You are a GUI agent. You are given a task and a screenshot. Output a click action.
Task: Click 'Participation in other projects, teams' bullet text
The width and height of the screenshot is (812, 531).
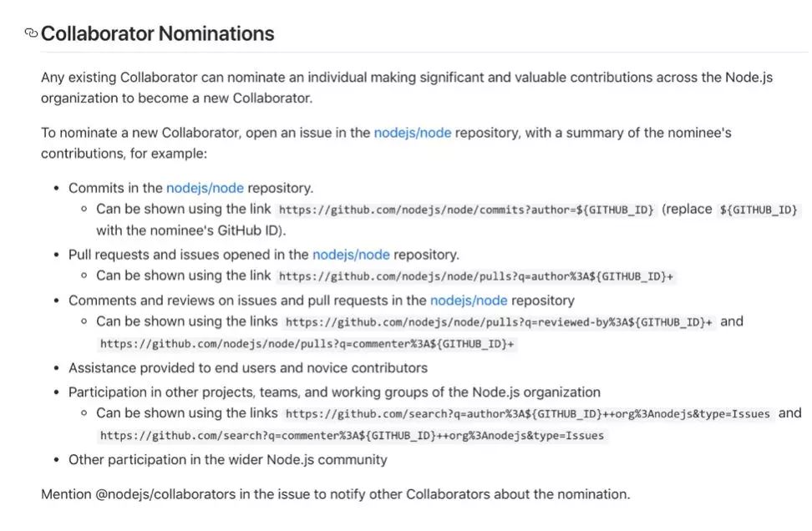tap(334, 392)
